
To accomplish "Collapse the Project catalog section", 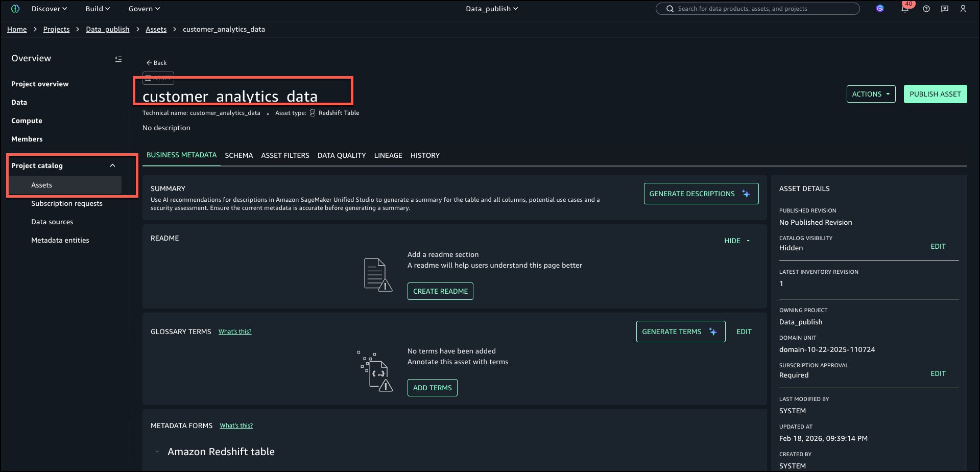I will [x=112, y=166].
